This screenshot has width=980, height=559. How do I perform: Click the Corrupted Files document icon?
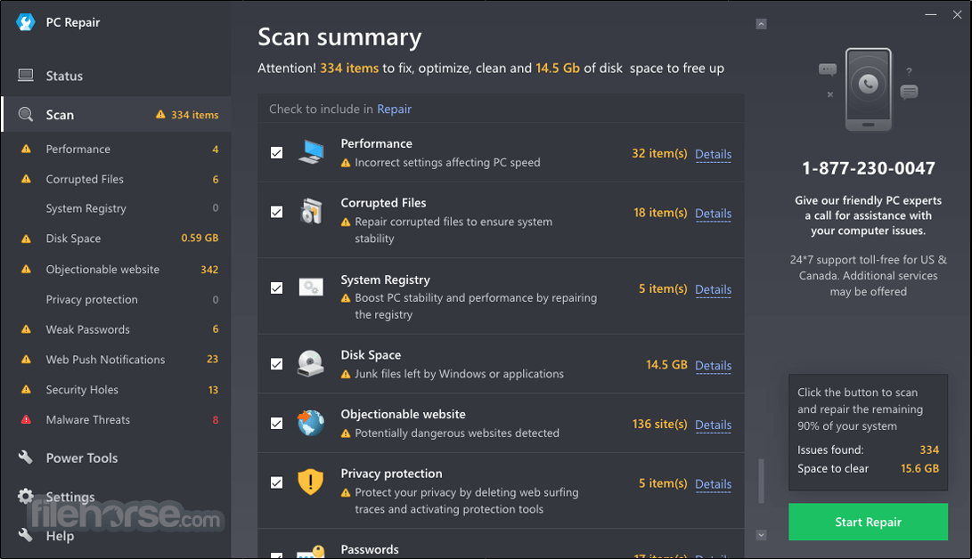click(x=311, y=212)
